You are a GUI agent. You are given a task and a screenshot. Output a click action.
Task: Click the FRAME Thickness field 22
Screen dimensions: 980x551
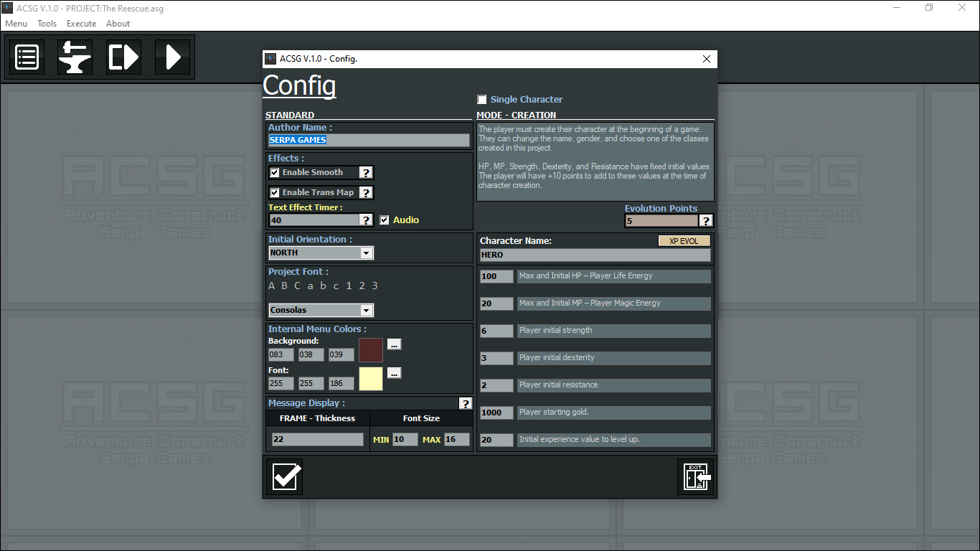pos(318,439)
